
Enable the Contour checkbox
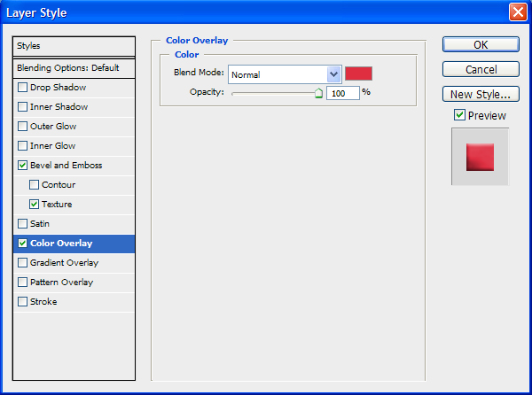(35, 185)
